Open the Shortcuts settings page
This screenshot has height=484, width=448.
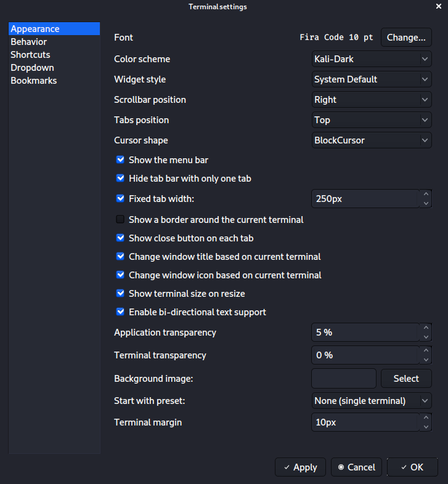pyautogui.click(x=30, y=55)
